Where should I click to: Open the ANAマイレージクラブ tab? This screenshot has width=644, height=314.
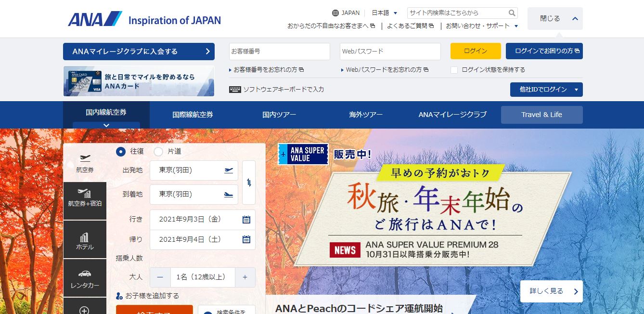[x=452, y=115]
